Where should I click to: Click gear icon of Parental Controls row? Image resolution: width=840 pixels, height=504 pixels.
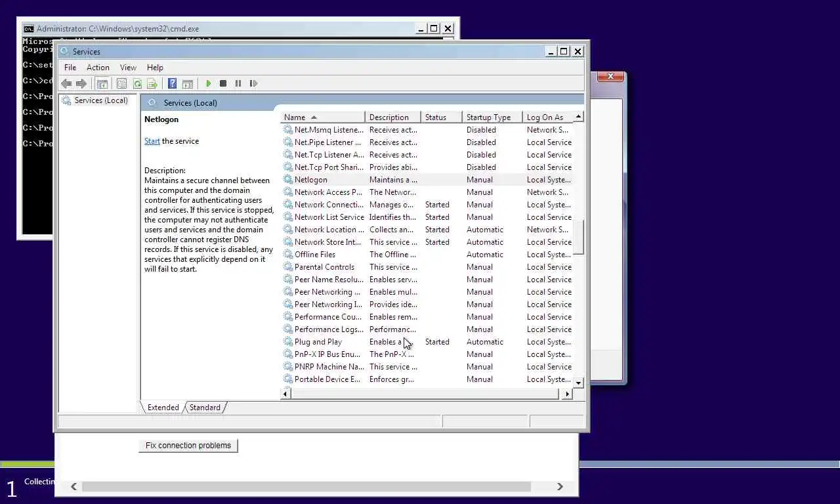288,267
